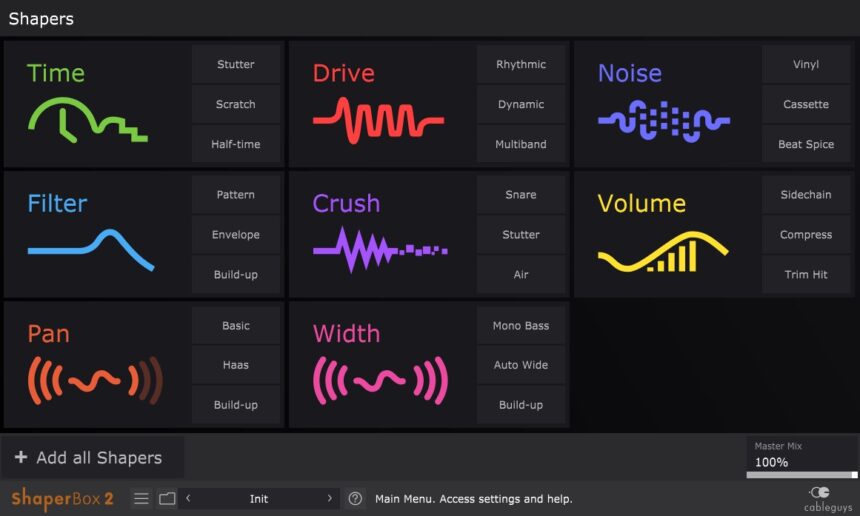Screen dimensions: 860x516
Task: Select the Scratch preset under Time
Action: tap(236, 104)
